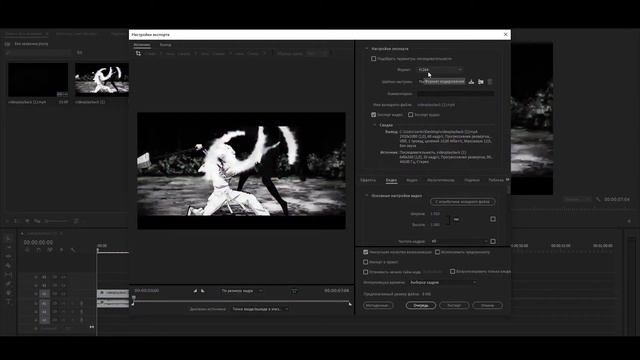Enable the set start timecode checkbox
Screen dimensions: 640x360
[x=366, y=272]
